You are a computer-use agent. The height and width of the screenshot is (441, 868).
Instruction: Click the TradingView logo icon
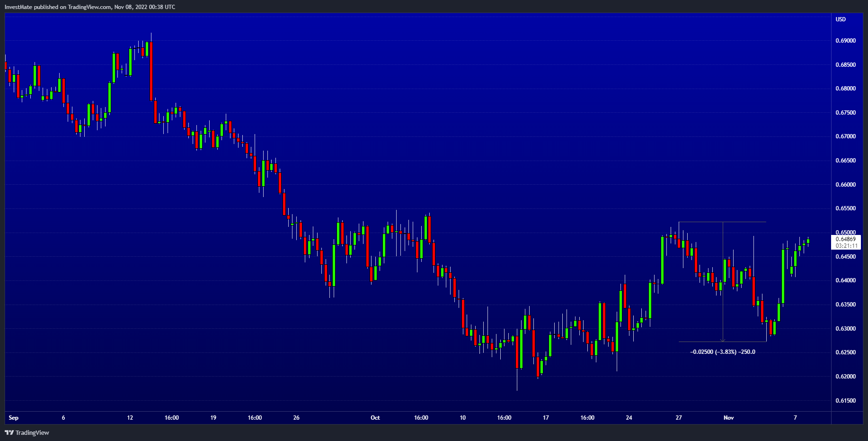tap(9, 432)
